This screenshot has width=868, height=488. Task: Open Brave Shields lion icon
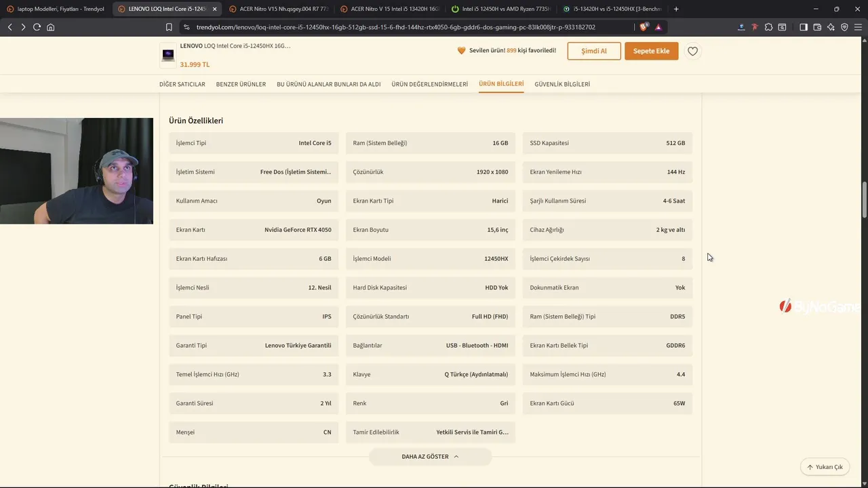(644, 27)
